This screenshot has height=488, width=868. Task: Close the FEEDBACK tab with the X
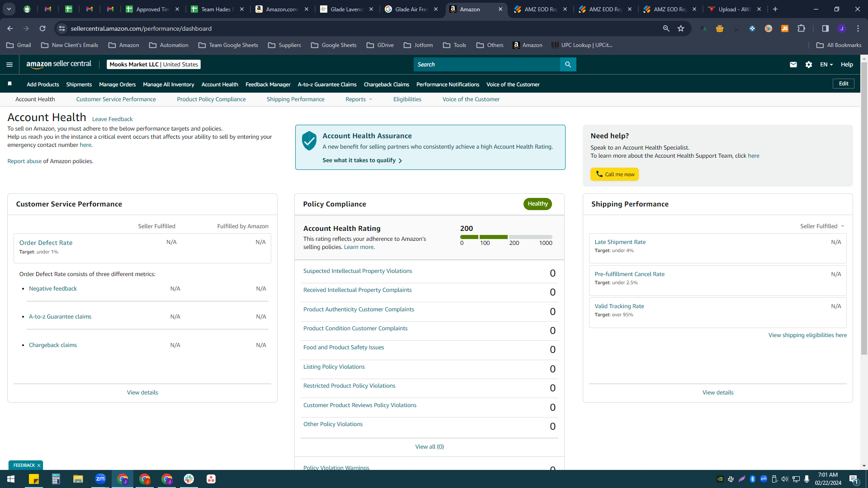[39, 465]
